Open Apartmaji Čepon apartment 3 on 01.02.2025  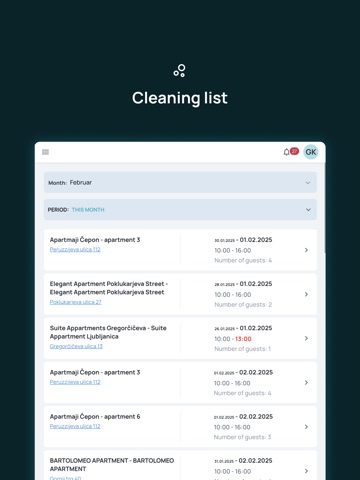pyautogui.click(x=180, y=250)
